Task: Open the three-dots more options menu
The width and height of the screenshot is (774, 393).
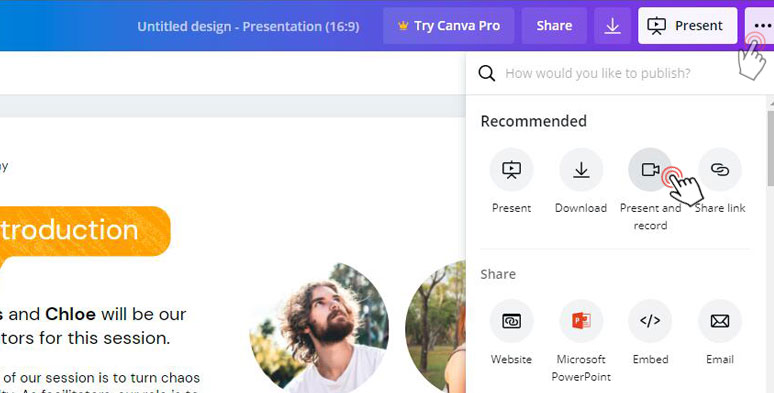Action: (760, 26)
